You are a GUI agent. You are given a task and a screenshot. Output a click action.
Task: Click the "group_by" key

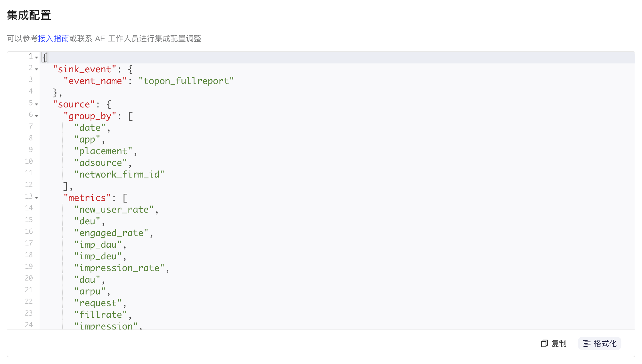[90, 116]
